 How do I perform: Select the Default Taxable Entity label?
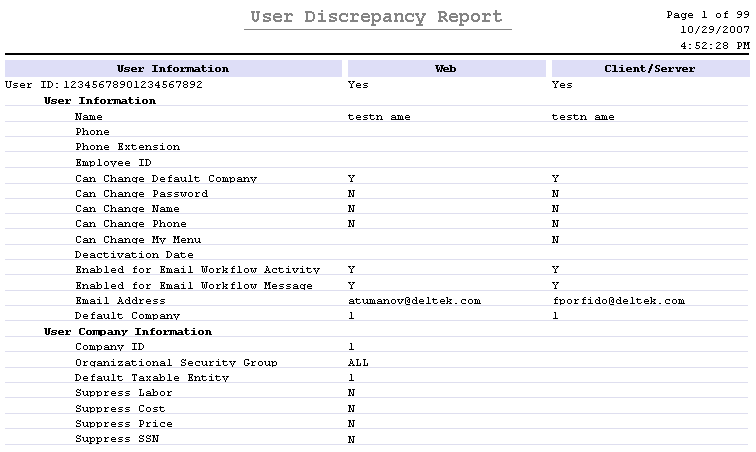[152, 377]
